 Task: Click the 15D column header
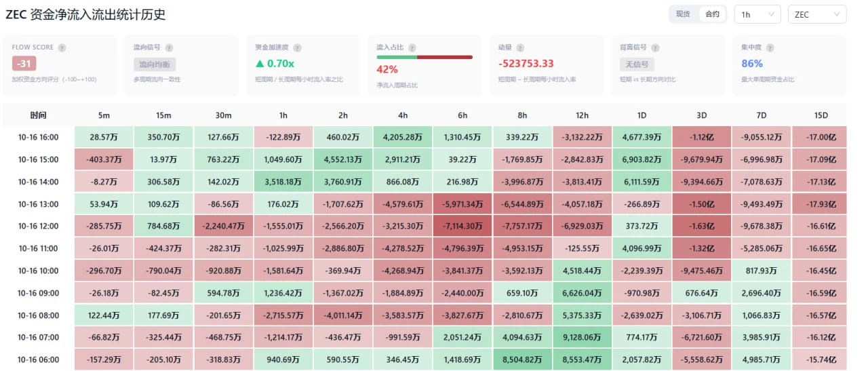(x=820, y=115)
